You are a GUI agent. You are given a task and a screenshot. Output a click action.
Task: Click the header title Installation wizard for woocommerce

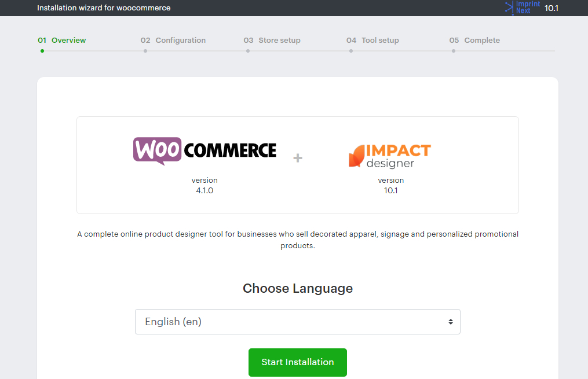point(104,8)
